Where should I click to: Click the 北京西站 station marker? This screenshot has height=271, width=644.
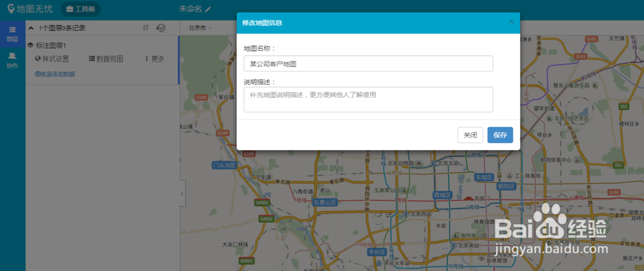pyautogui.click(x=406, y=214)
